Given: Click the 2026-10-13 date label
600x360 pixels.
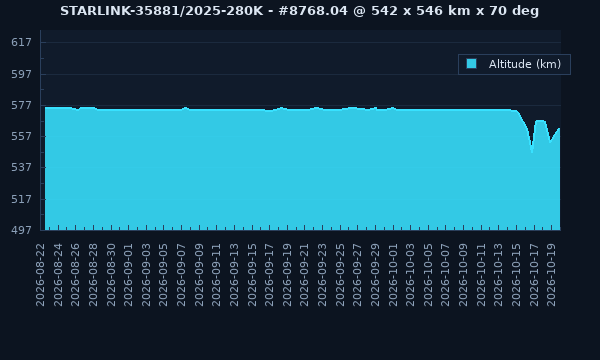Looking at the screenshot, I should pyautogui.click(x=498, y=275).
